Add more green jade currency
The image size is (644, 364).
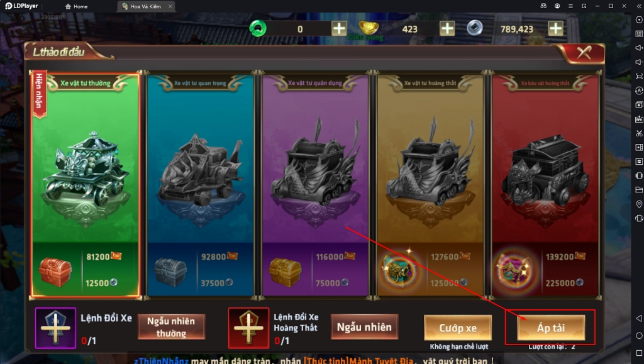(x=339, y=29)
